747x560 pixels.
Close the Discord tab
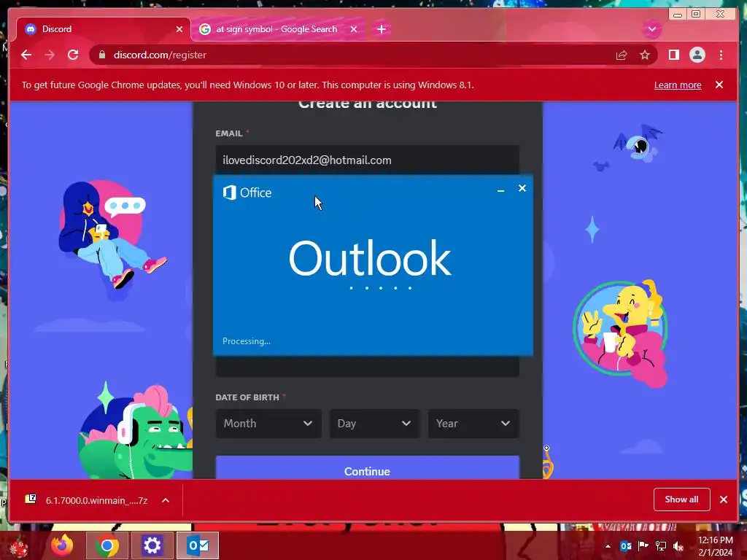(179, 29)
